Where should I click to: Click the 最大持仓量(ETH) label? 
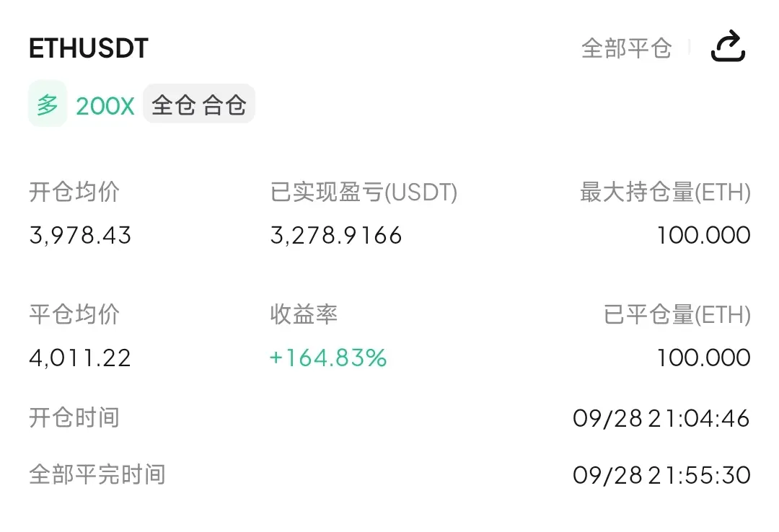pos(665,192)
